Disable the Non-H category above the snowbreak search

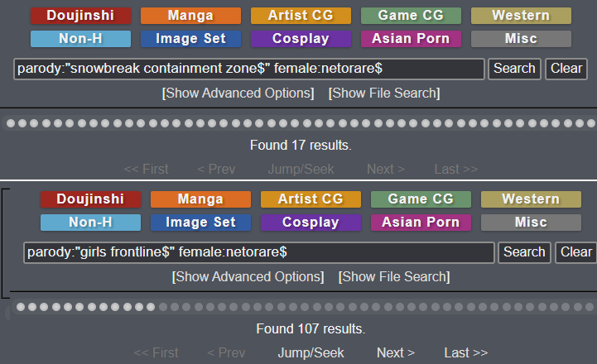pos(80,39)
